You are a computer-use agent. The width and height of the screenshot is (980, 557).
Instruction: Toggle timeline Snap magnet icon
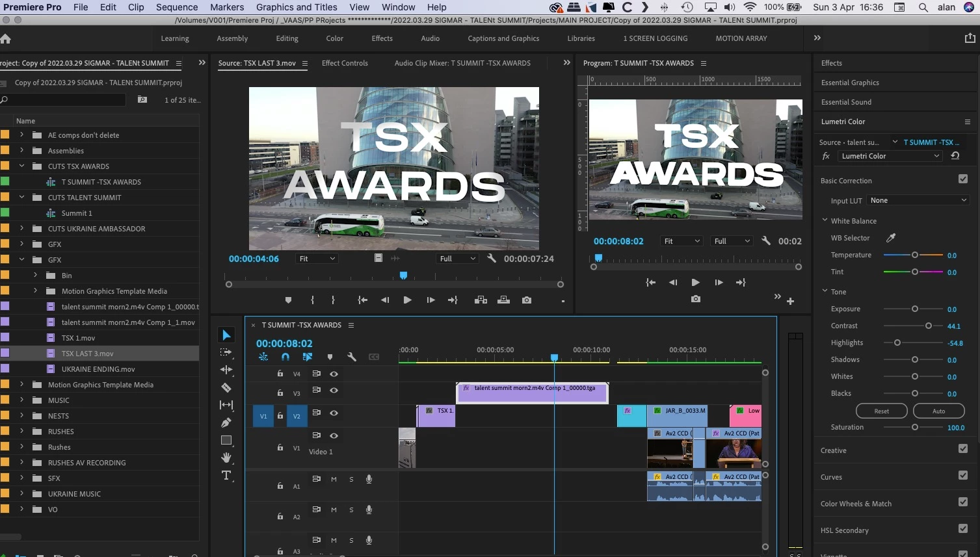coord(285,357)
